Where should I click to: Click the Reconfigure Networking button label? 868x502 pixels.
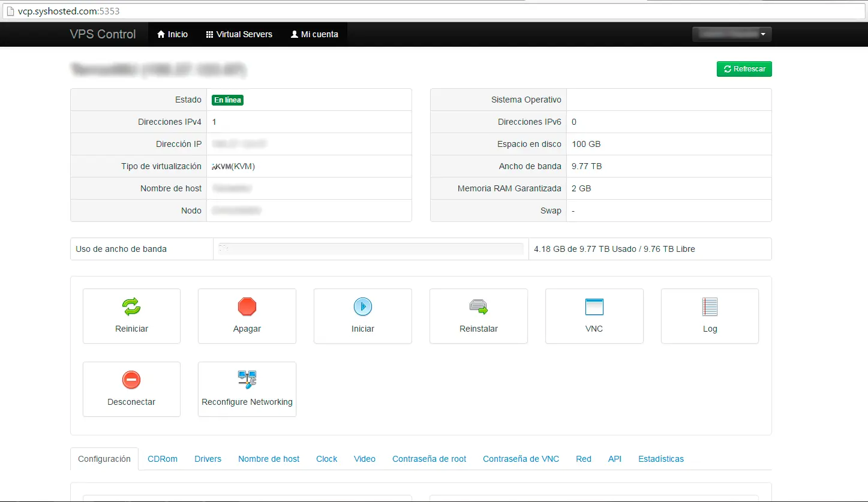(247, 402)
